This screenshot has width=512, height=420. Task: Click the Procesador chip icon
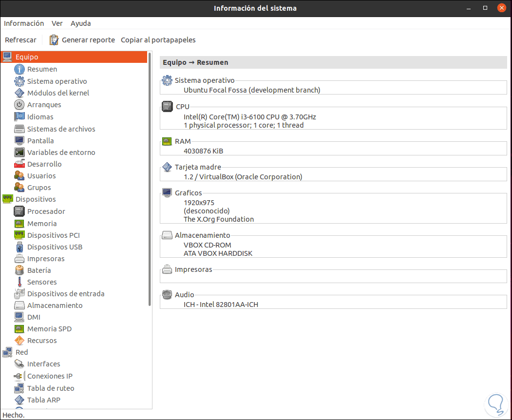pyautogui.click(x=19, y=211)
